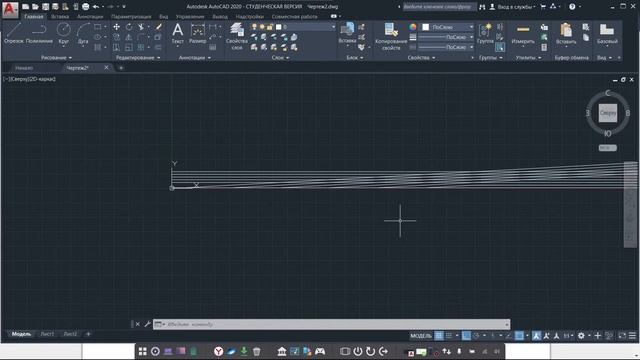
Task: Select the Круг (Circle) tool
Action: (x=63, y=33)
